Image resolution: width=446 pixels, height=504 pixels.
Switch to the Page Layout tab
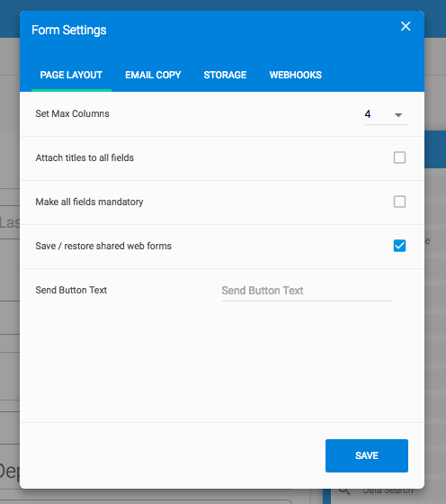(71, 76)
